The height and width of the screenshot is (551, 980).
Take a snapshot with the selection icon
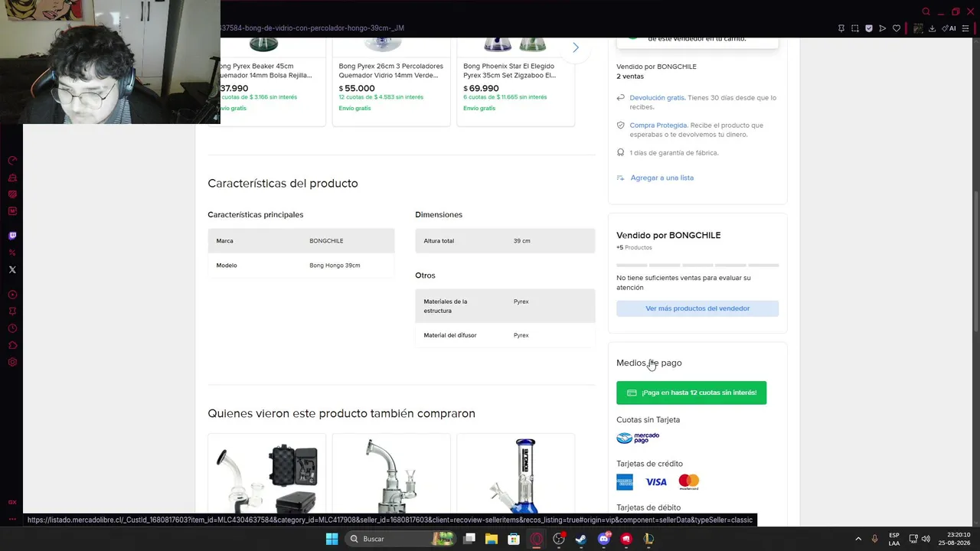point(855,28)
